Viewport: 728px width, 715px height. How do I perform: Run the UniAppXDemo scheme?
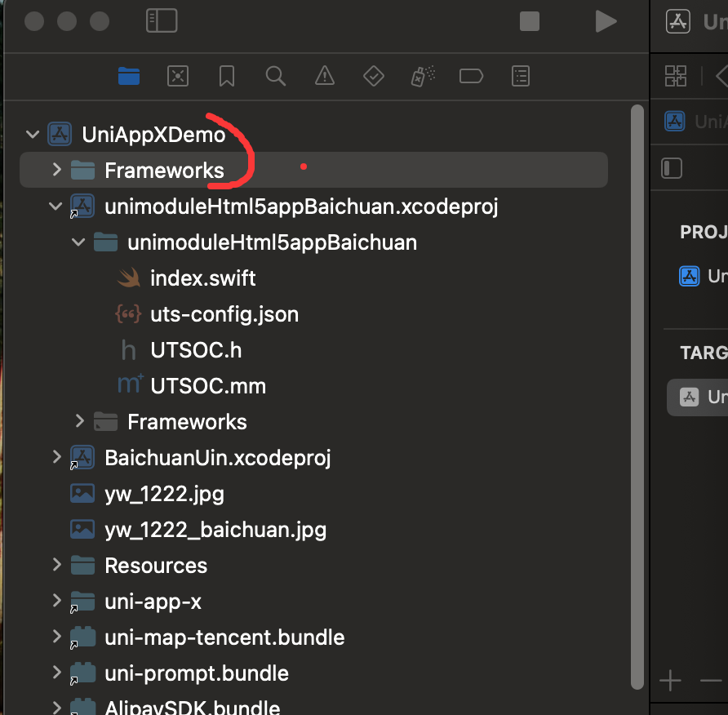coord(606,21)
